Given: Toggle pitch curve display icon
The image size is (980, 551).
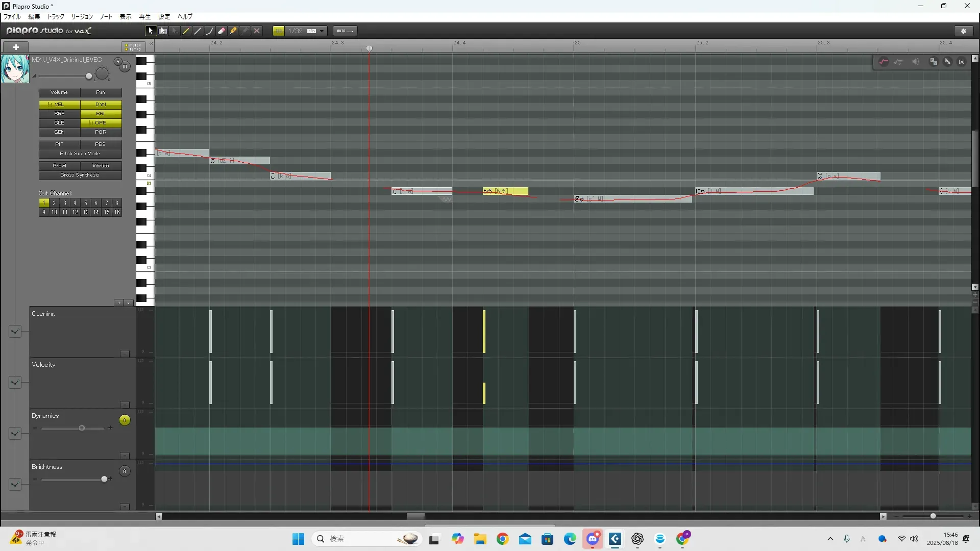Looking at the screenshot, I should click(884, 62).
